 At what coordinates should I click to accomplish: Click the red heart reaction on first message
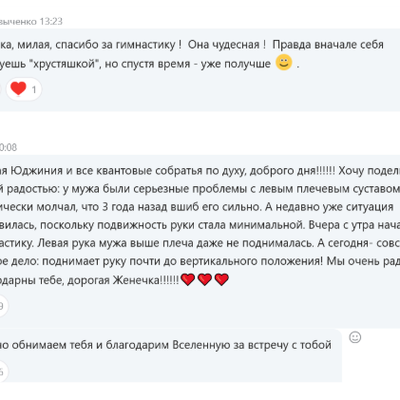click(x=18, y=89)
